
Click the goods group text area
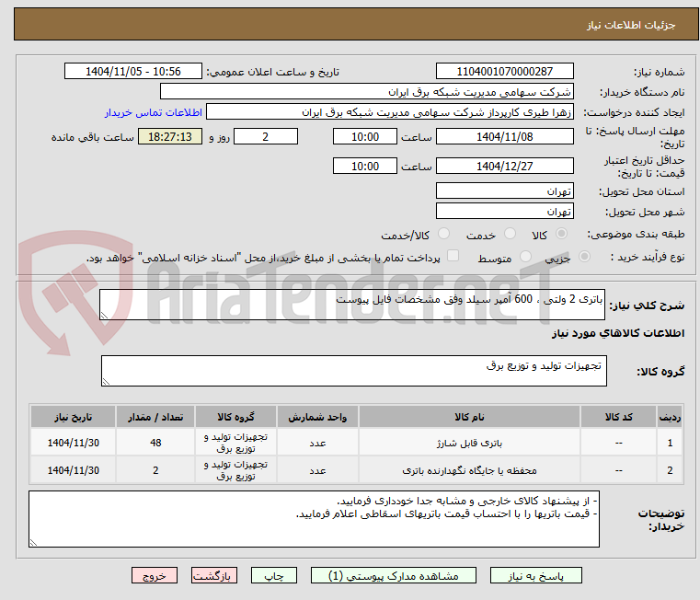pos(353,371)
